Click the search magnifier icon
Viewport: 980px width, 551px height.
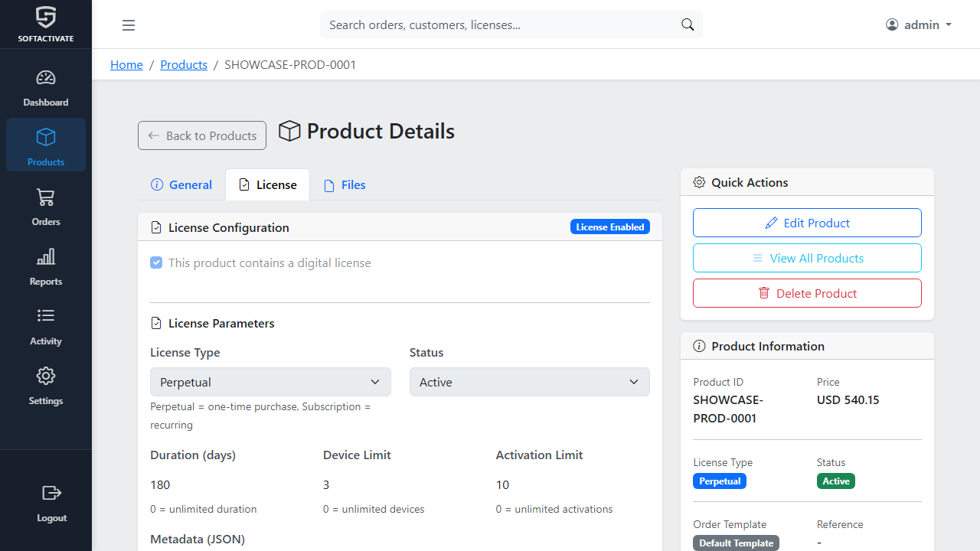pyautogui.click(x=688, y=25)
